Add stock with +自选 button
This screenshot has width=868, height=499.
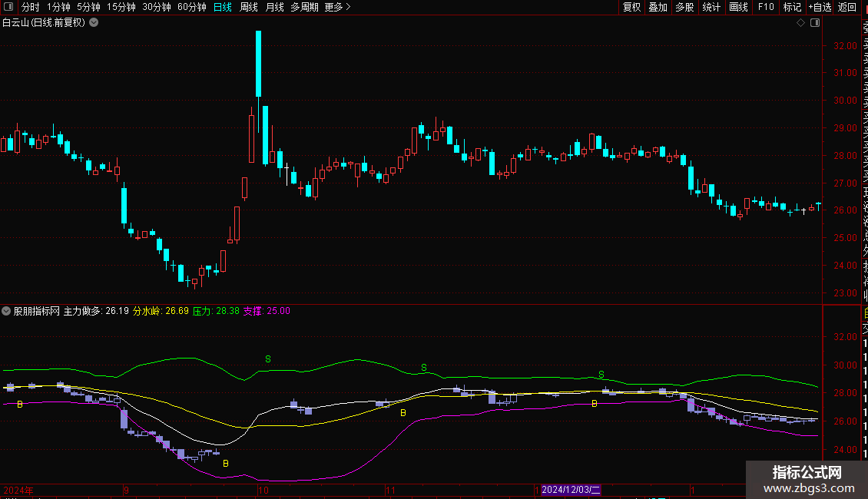pyautogui.click(x=820, y=7)
